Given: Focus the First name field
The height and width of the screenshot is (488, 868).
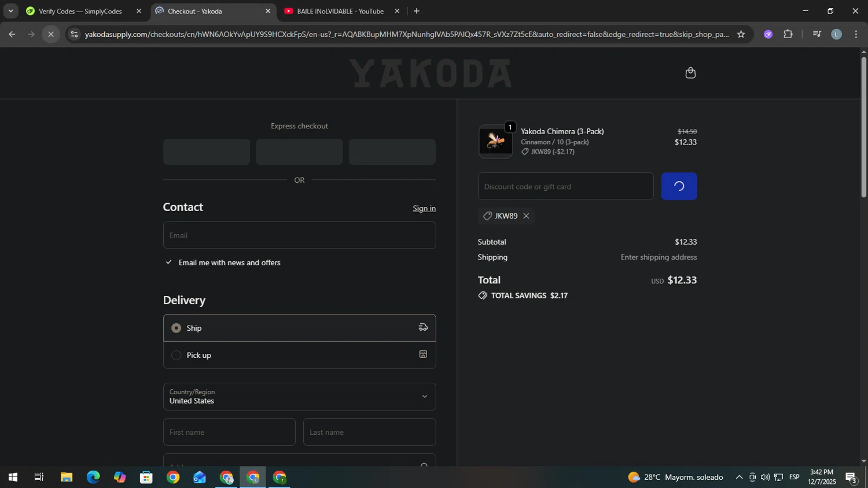Looking at the screenshot, I should point(229,432).
